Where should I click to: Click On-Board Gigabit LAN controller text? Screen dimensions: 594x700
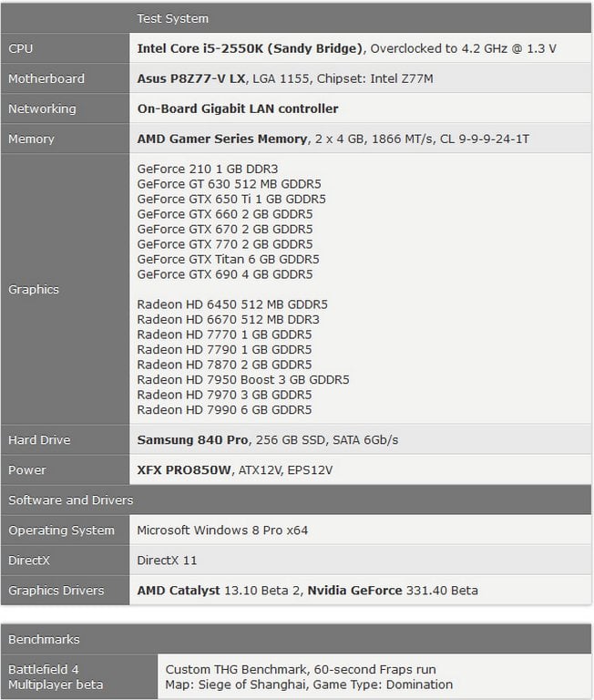tap(238, 108)
